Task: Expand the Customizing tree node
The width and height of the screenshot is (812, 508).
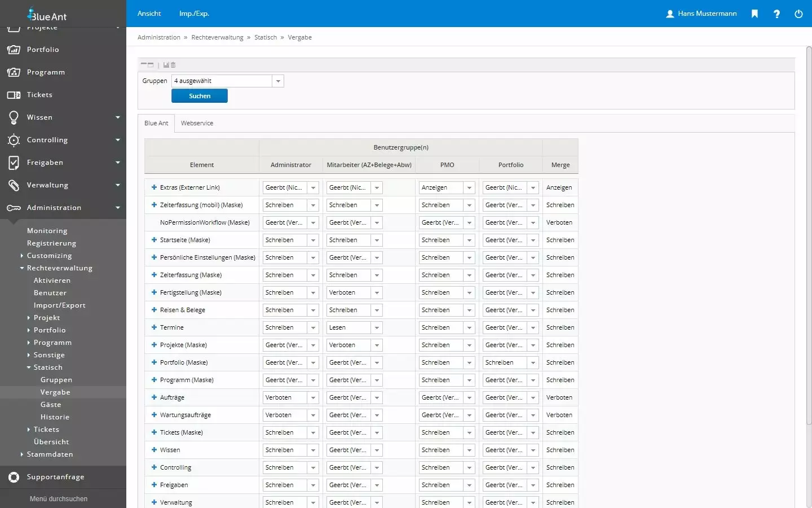Action: (22, 256)
